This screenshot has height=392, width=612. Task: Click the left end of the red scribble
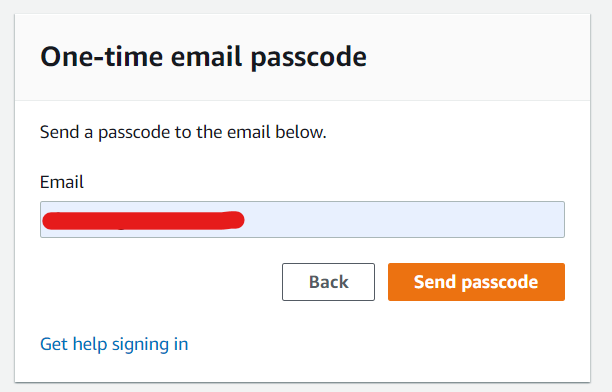pyautogui.click(x=49, y=221)
